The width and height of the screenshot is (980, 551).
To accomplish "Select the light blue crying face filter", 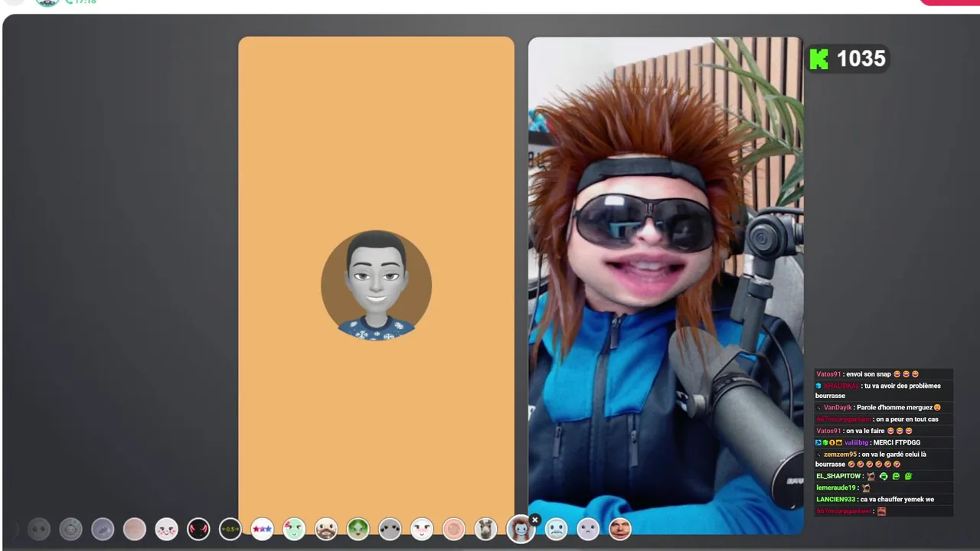I will [556, 529].
